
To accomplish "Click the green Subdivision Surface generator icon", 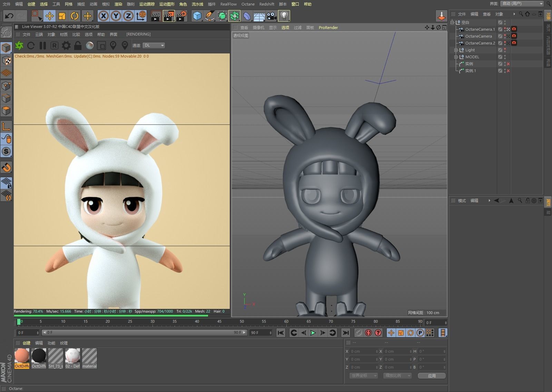I will click(x=222, y=16).
